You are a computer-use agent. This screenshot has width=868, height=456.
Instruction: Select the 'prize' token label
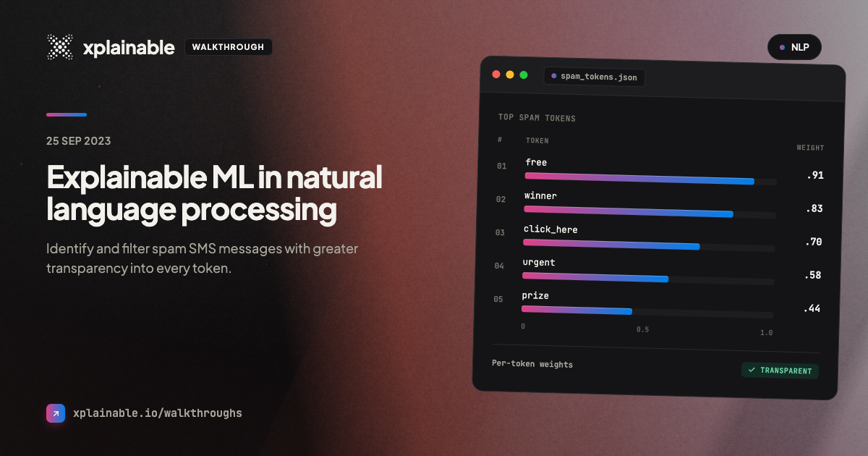(535, 296)
